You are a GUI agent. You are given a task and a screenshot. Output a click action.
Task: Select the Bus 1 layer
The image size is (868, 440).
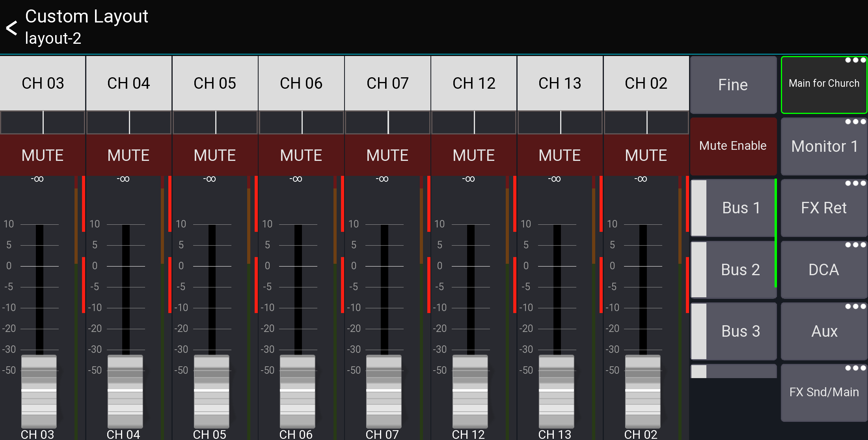pyautogui.click(x=740, y=208)
